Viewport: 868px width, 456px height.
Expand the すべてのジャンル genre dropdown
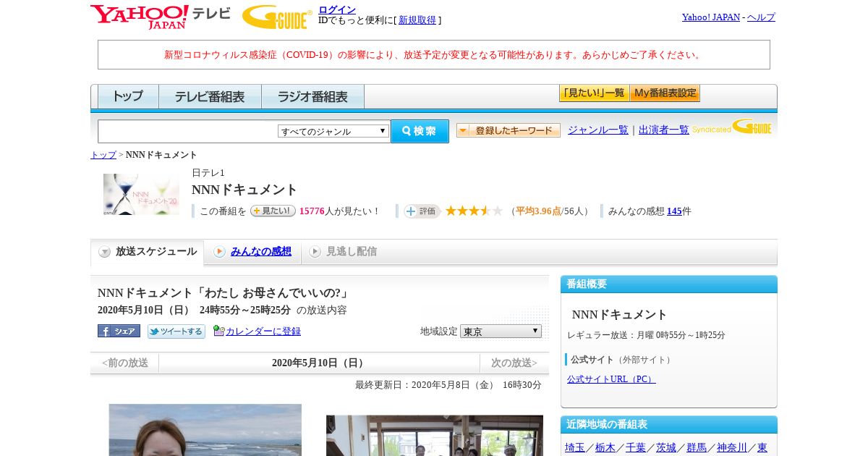333,131
